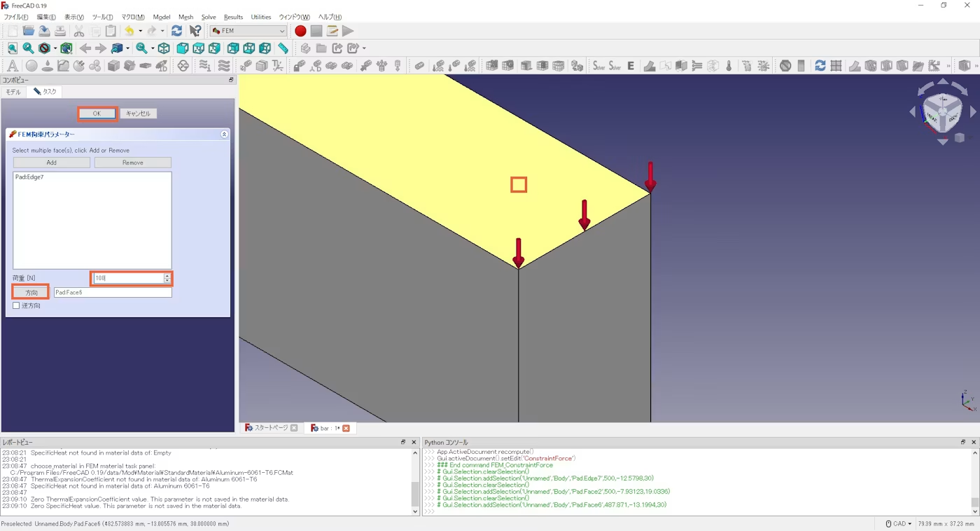Click the bold E equation icon
980x531 pixels.
coord(631,66)
